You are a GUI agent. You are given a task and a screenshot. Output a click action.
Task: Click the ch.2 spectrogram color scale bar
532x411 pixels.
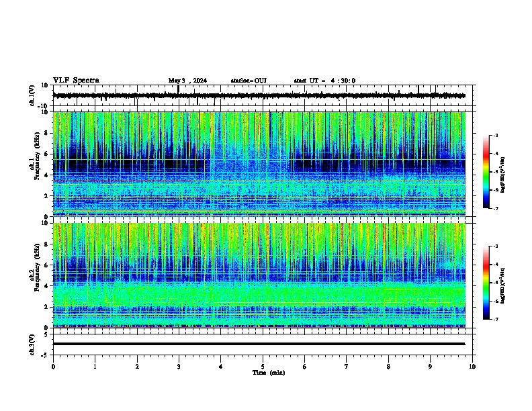coord(486,283)
